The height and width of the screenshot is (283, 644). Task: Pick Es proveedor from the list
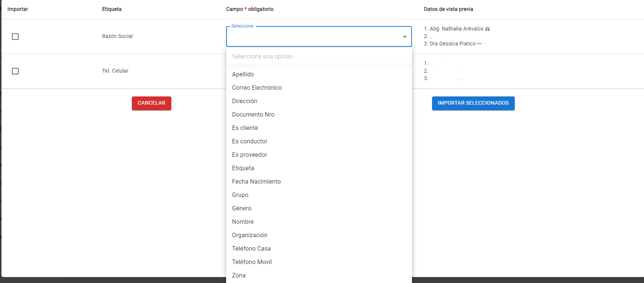[319, 155]
